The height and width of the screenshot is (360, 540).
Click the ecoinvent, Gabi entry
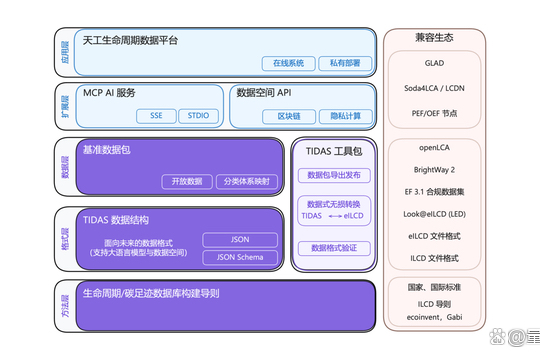(434, 317)
